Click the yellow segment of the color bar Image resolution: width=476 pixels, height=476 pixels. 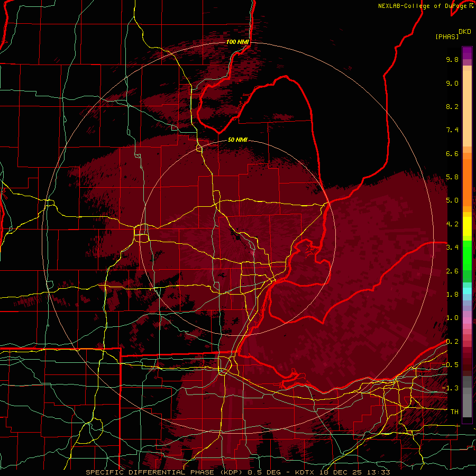pos(467,226)
